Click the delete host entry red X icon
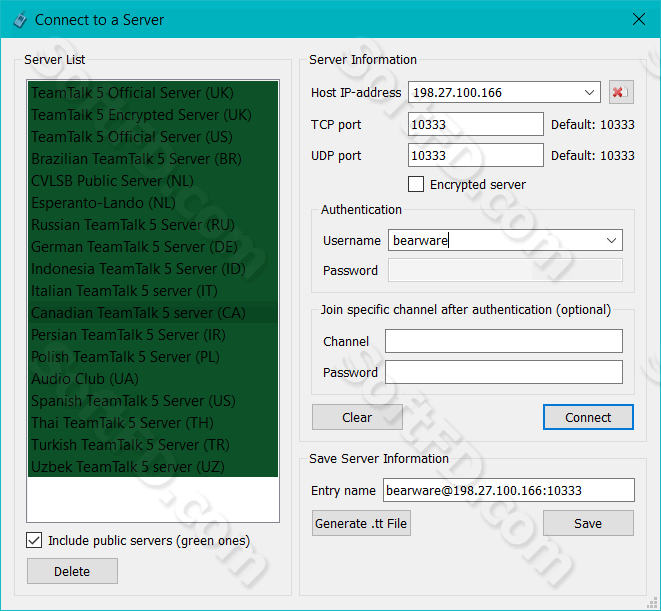The width and height of the screenshot is (661, 611). coord(621,92)
